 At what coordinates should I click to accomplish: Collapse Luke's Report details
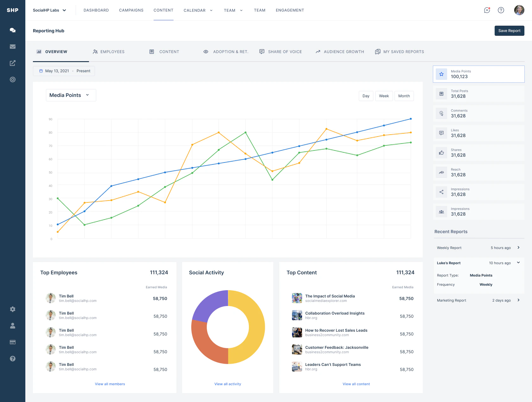pyautogui.click(x=518, y=263)
